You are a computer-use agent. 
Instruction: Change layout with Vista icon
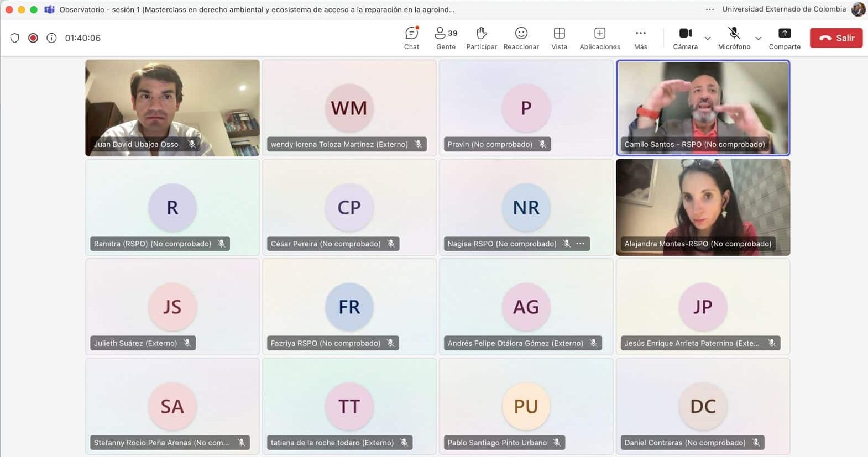click(x=559, y=38)
